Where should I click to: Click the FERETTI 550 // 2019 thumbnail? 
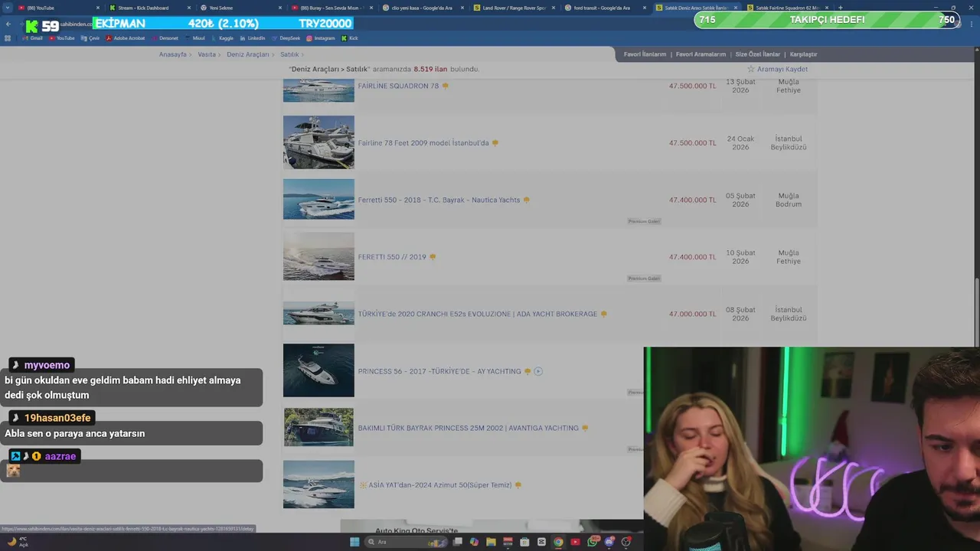pyautogui.click(x=318, y=256)
